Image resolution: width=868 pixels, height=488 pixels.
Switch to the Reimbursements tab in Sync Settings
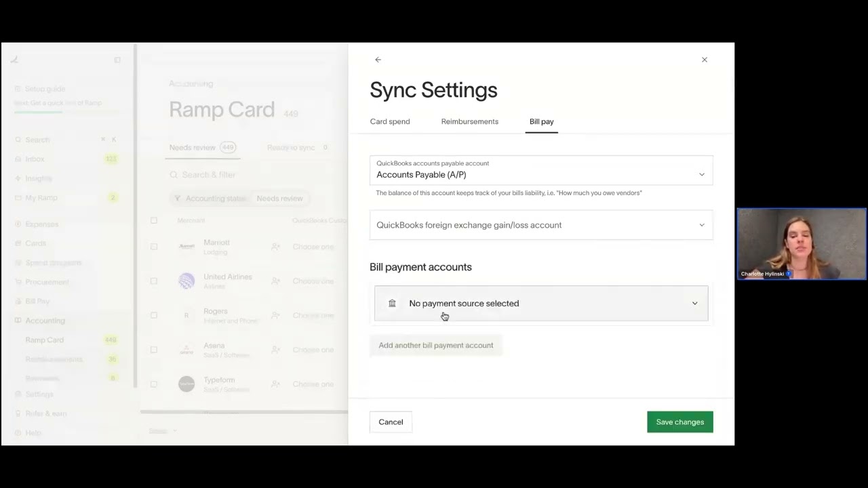[x=469, y=121]
